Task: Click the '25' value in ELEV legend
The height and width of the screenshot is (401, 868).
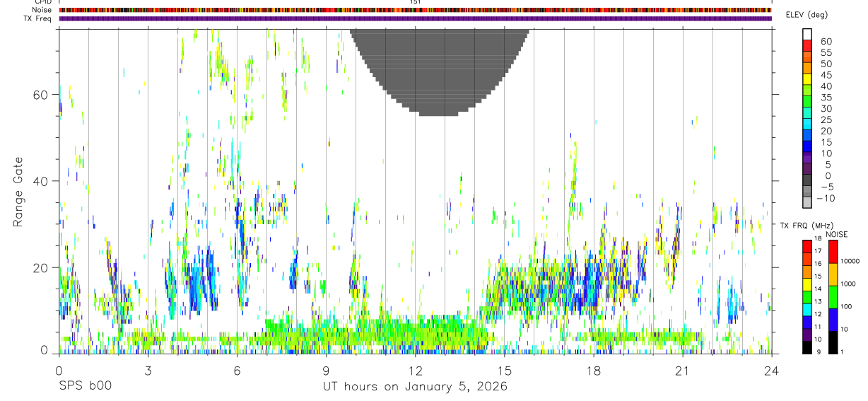Action: tap(826, 120)
